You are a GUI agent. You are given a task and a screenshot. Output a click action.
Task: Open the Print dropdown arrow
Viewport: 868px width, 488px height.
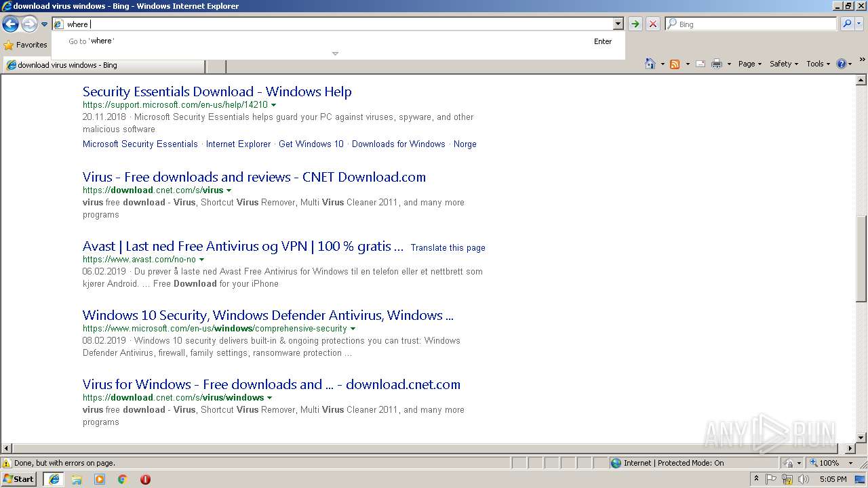click(729, 64)
